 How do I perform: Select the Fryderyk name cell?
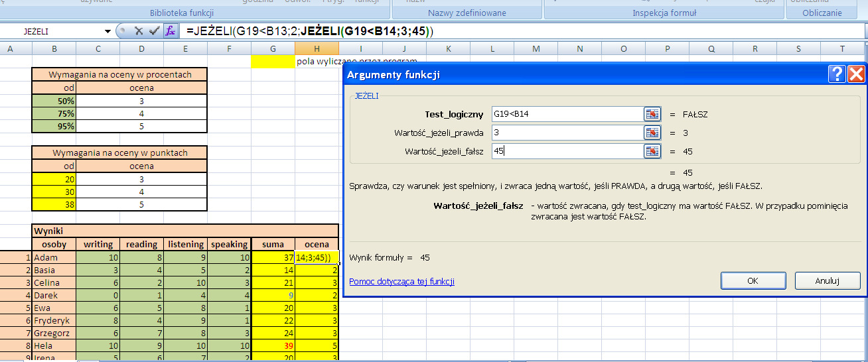coord(54,320)
